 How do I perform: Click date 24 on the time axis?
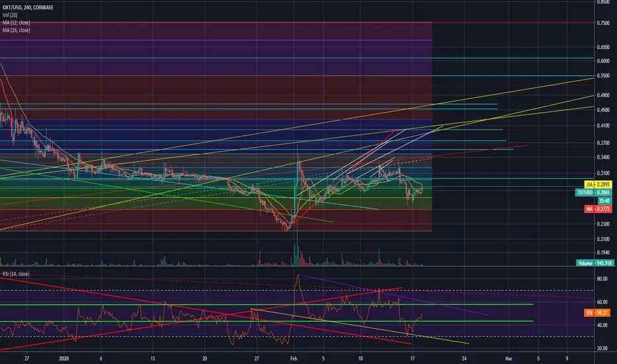click(x=464, y=359)
